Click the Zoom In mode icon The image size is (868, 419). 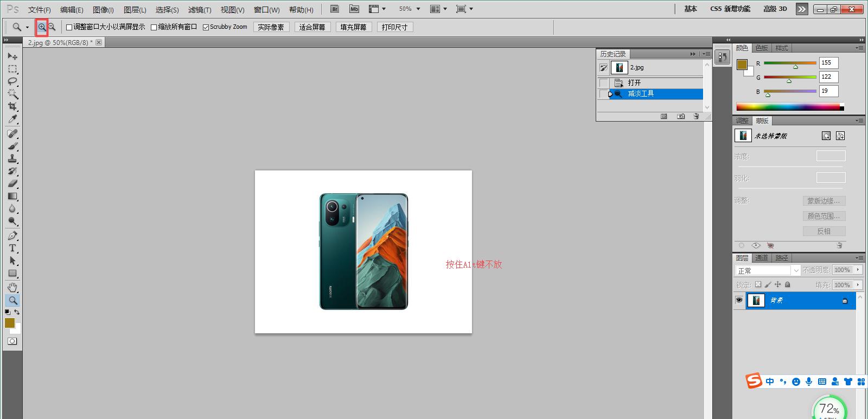tap(42, 27)
